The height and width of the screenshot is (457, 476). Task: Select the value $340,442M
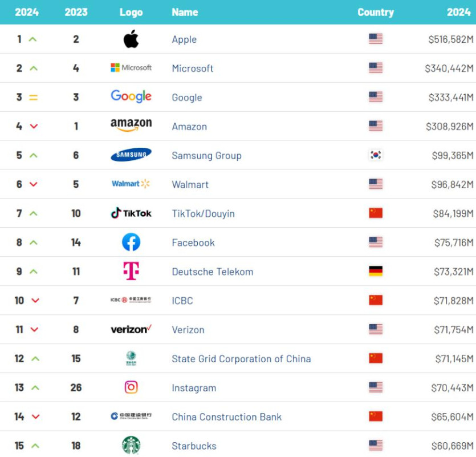[x=449, y=68]
